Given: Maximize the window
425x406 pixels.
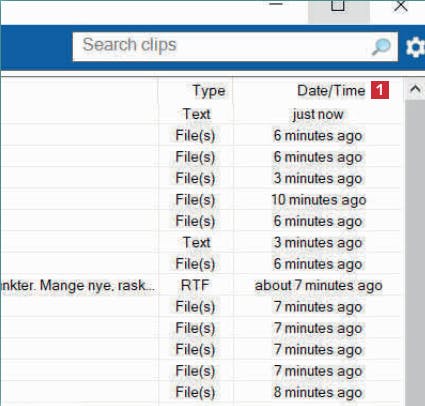Looking at the screenshot, I should click(x=338, y=7).
